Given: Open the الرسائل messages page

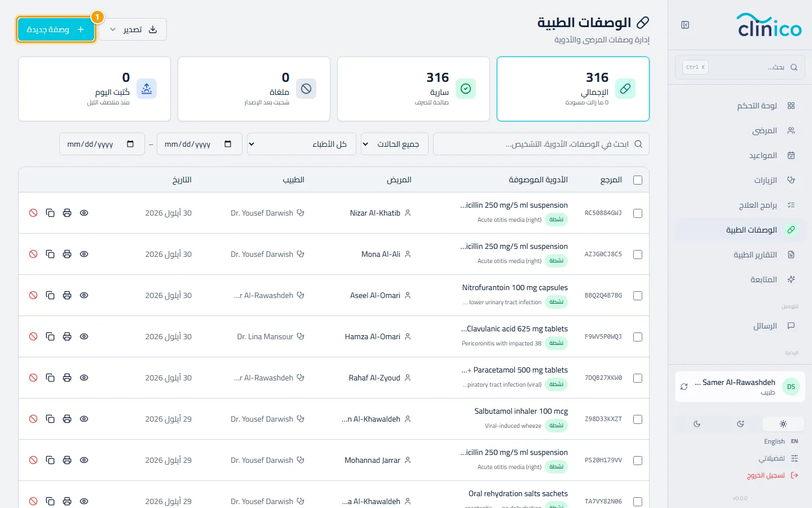Looking at the screenshot, I should (739, 326).
